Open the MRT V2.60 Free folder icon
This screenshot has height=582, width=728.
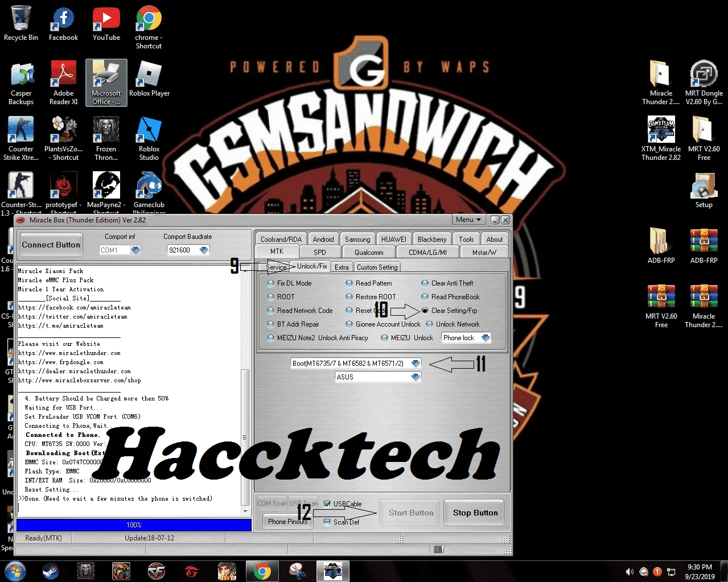pos(704,139)
